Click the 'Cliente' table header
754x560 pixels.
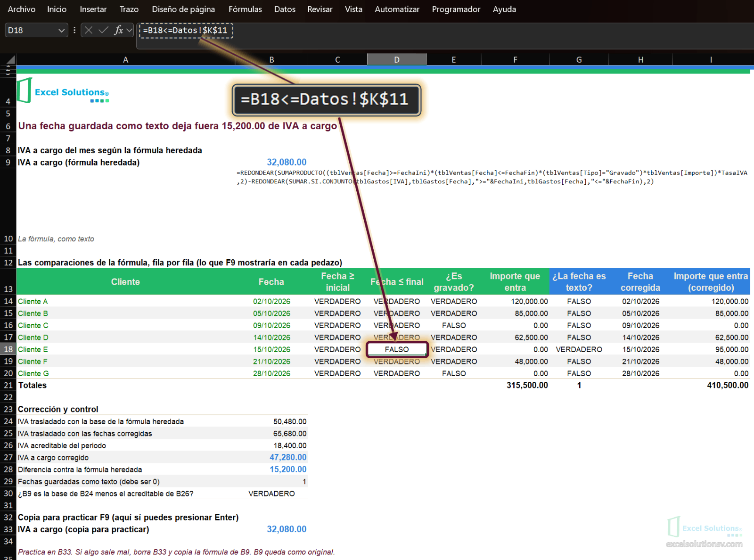[125, 282]
